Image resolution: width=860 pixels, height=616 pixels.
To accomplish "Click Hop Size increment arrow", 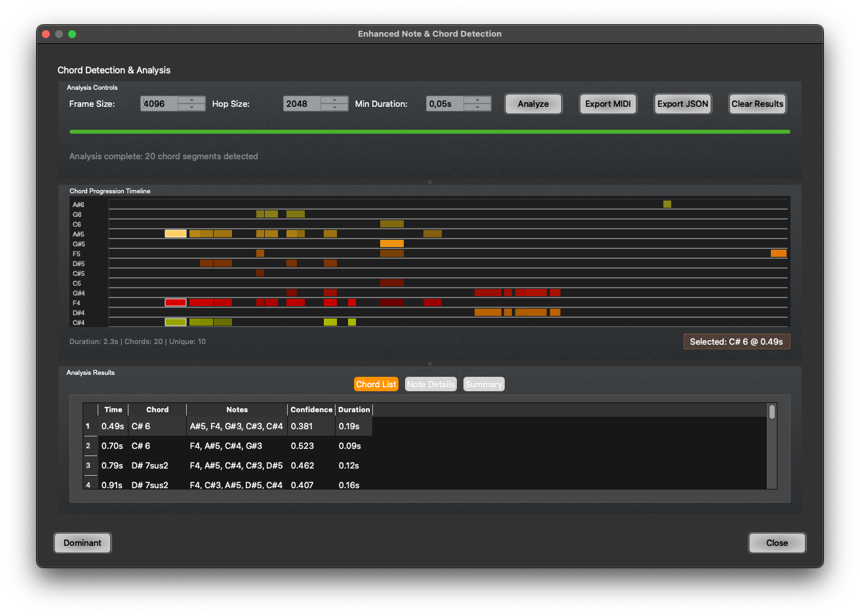I will click(x=334, y=100).
